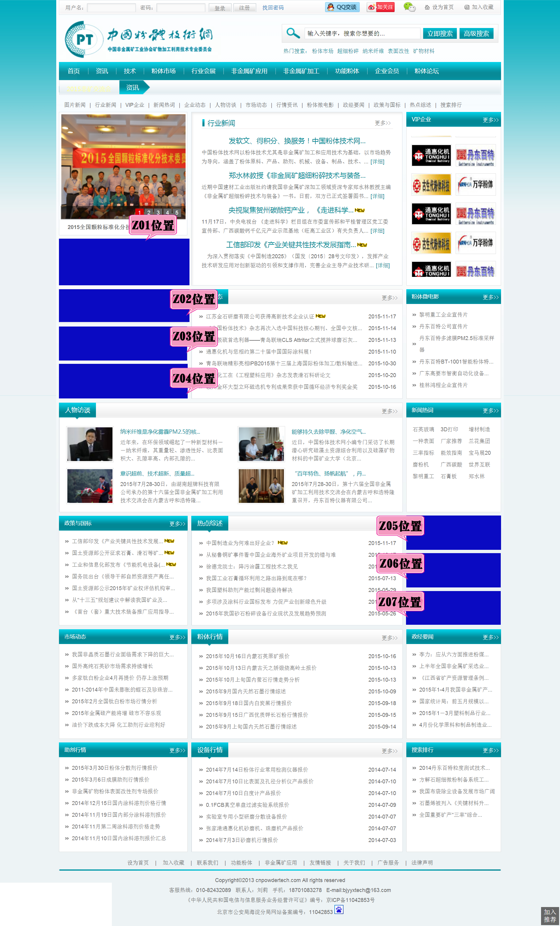The width and height of the screenshot is (560, 926).
Task: Select the 人物访谈 sub-navigation tab
Action: [225, 105]
